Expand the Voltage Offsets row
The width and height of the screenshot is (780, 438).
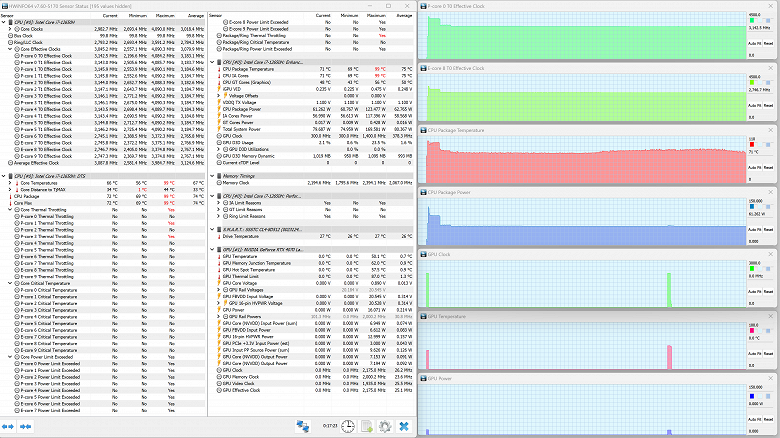pos(218,96)
